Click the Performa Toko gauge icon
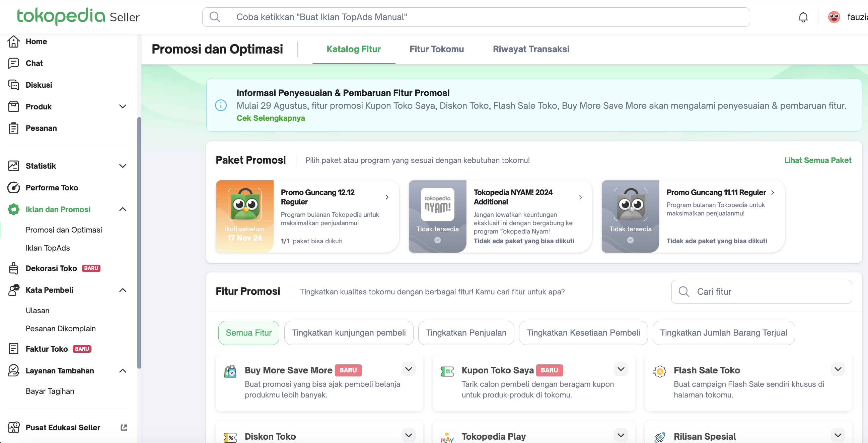Screen dimensions: 868x443 13,187
